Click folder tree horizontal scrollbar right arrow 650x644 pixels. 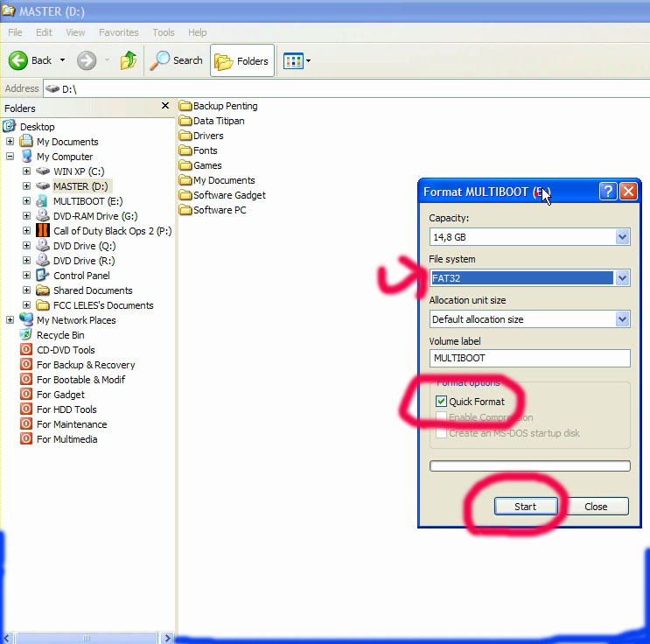[x=167, y=638]
